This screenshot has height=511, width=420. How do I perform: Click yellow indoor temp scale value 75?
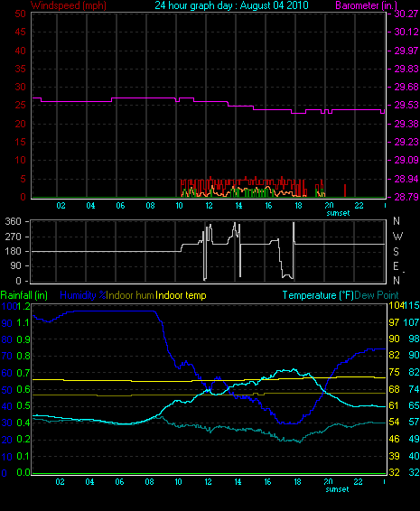[394, 372]
